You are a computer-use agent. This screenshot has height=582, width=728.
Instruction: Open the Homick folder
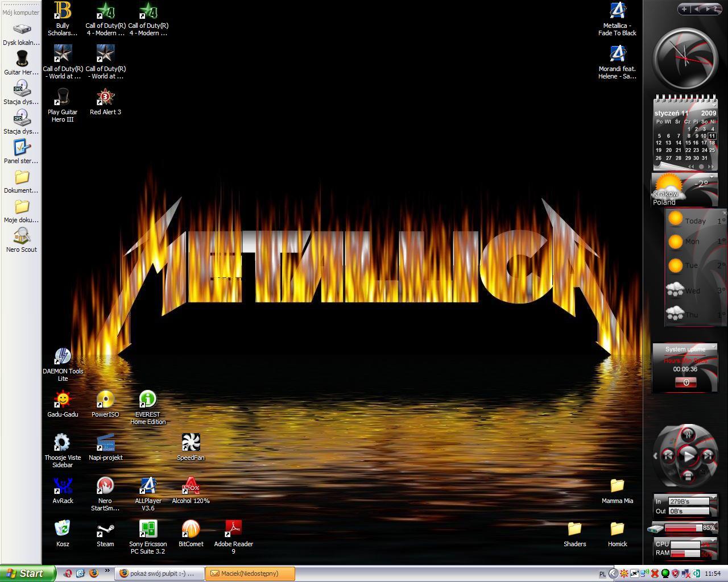click(x=617, y=534)
